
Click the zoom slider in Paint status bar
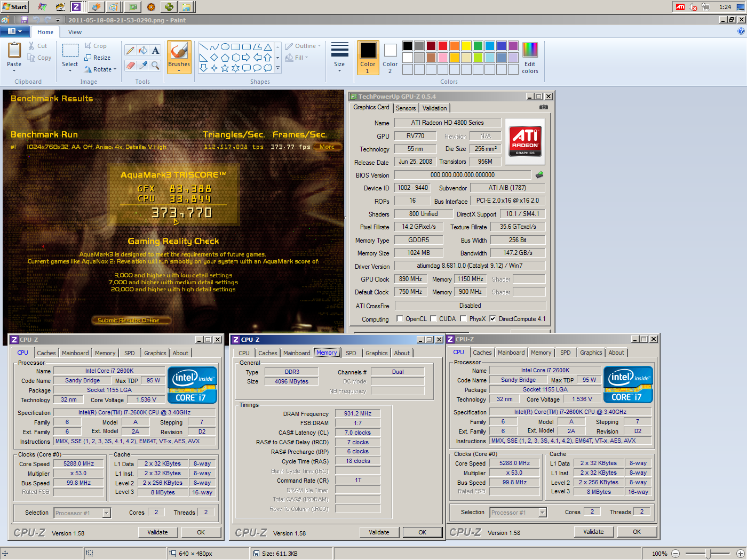[x=708, y=554]
